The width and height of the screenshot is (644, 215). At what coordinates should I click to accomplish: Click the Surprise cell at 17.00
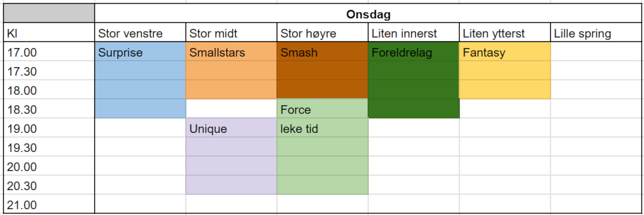tap(140, 51)
